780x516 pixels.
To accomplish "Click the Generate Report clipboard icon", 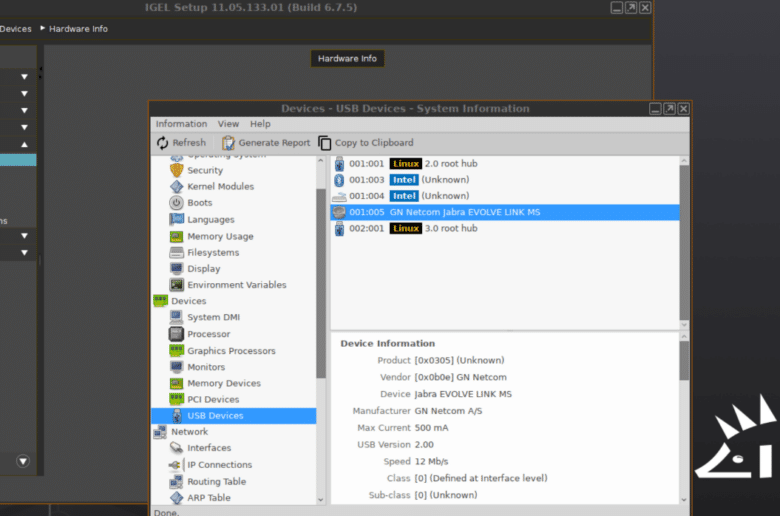I will click(x=228, y=143).
